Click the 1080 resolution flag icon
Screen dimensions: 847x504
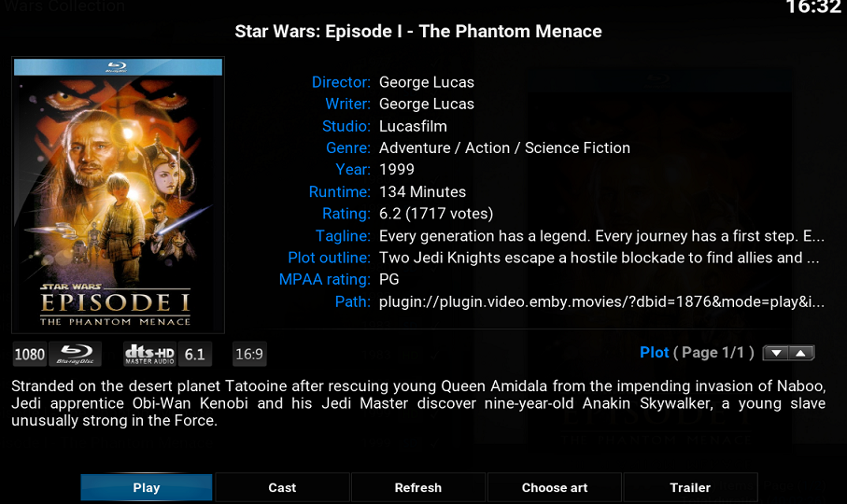pyautogui.click(x=30, y=355)
